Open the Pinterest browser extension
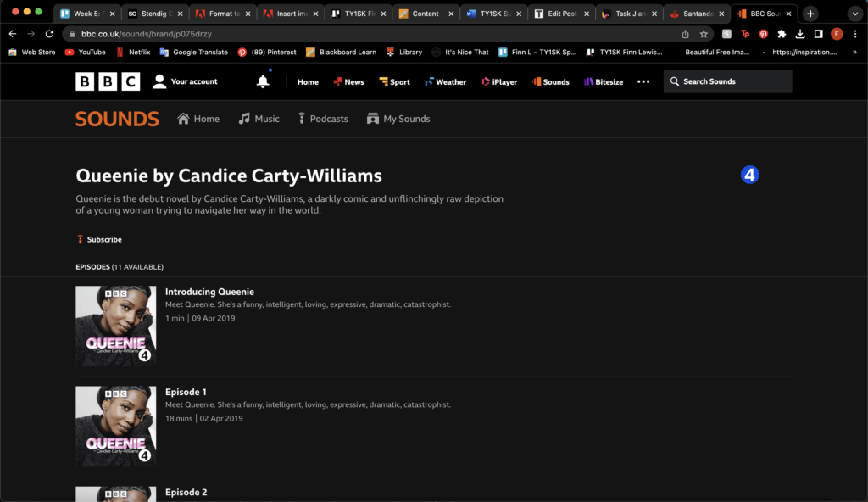Screen dimensions: 868x502 pyautogui.click(x=764, y=34)
